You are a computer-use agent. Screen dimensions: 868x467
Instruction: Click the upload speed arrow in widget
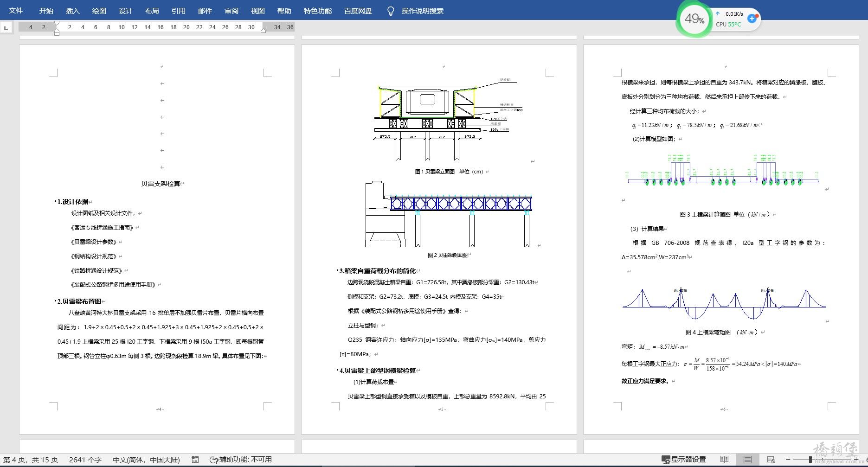[x=718, y=13]
